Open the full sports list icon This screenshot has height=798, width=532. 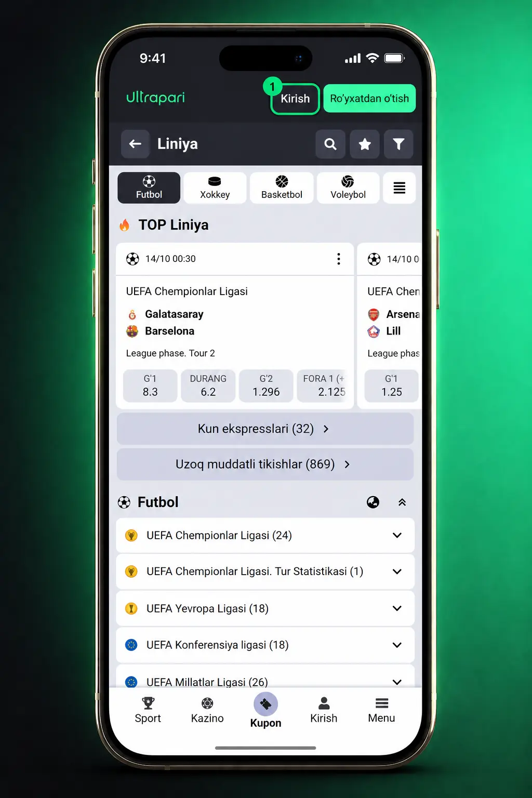click(399, 188)
